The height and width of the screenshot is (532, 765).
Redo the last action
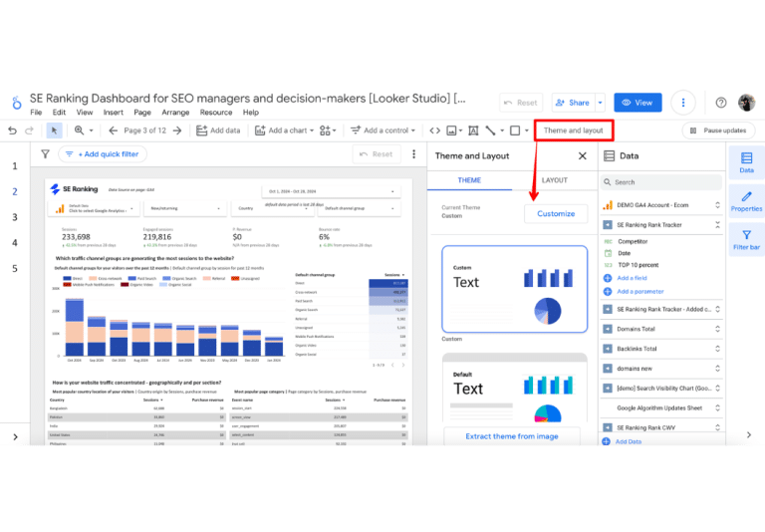(29, 131)
